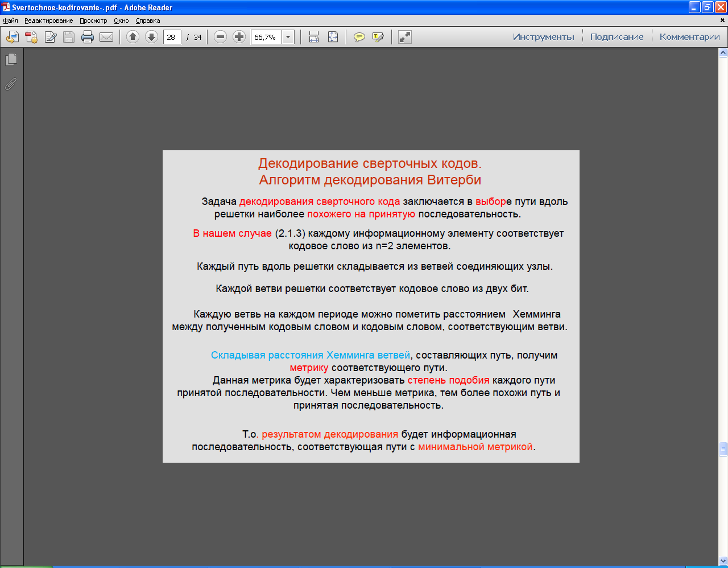
Task: Close document with menu bar X
Action: click(723, 20)
